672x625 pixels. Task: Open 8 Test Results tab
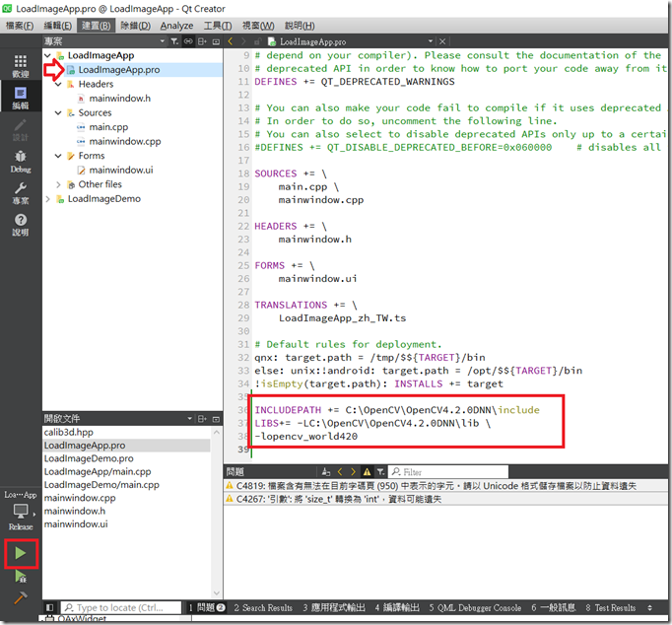[610, 608]
